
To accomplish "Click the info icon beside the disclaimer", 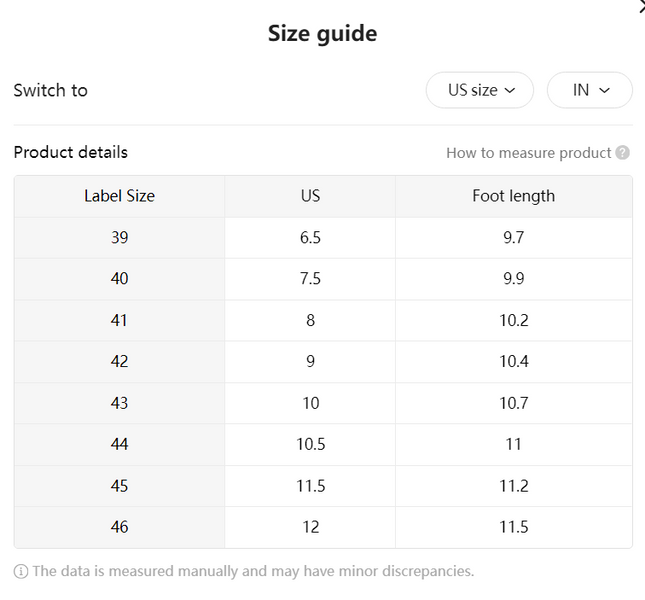I will pos(21,571).
